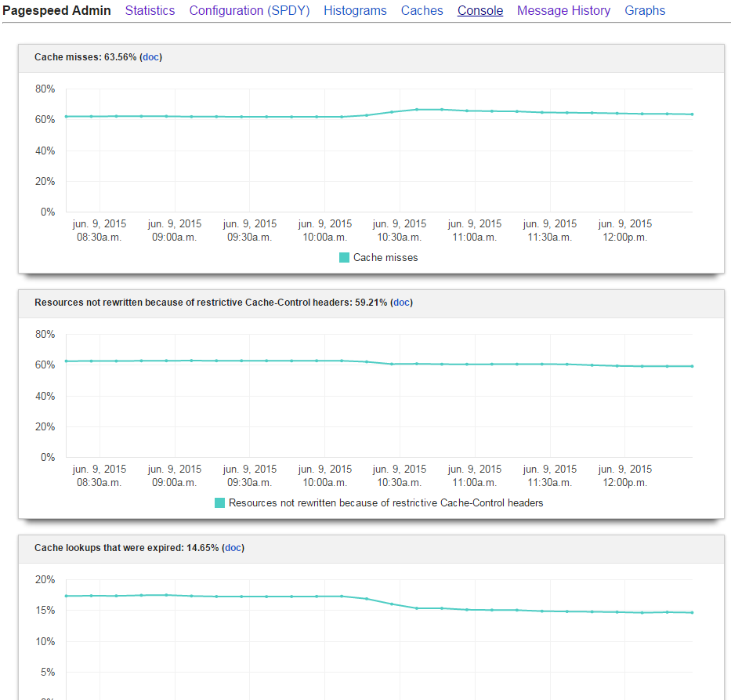731x700 pixels.
Task: Click the Cache-Control headers legend color swatch
Action: coord(219,502)
